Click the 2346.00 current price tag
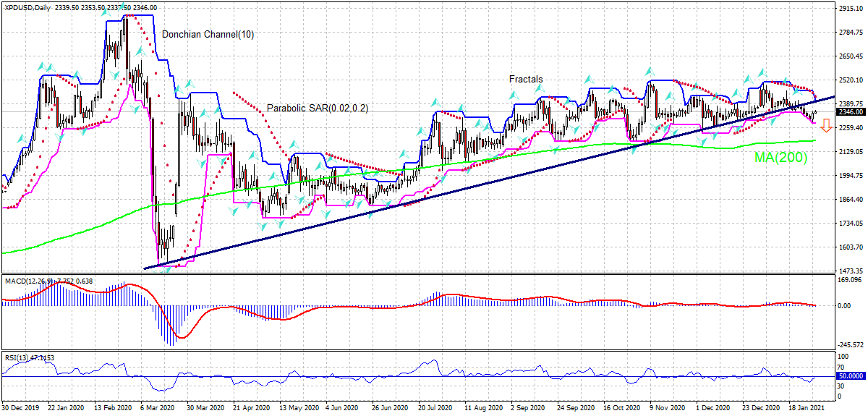 pyautogui.click(x=849, y=112)
